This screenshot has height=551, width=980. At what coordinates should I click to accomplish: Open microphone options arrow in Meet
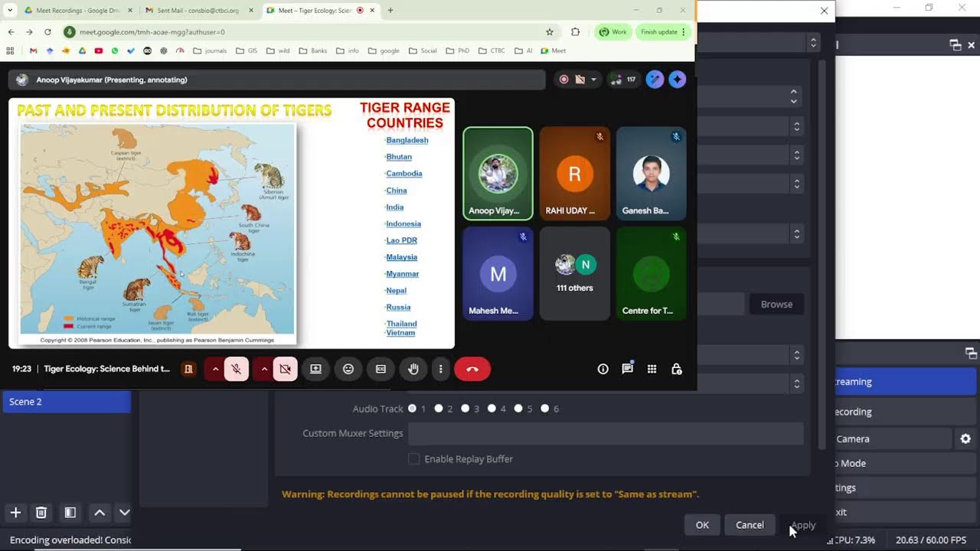point(215,369)
